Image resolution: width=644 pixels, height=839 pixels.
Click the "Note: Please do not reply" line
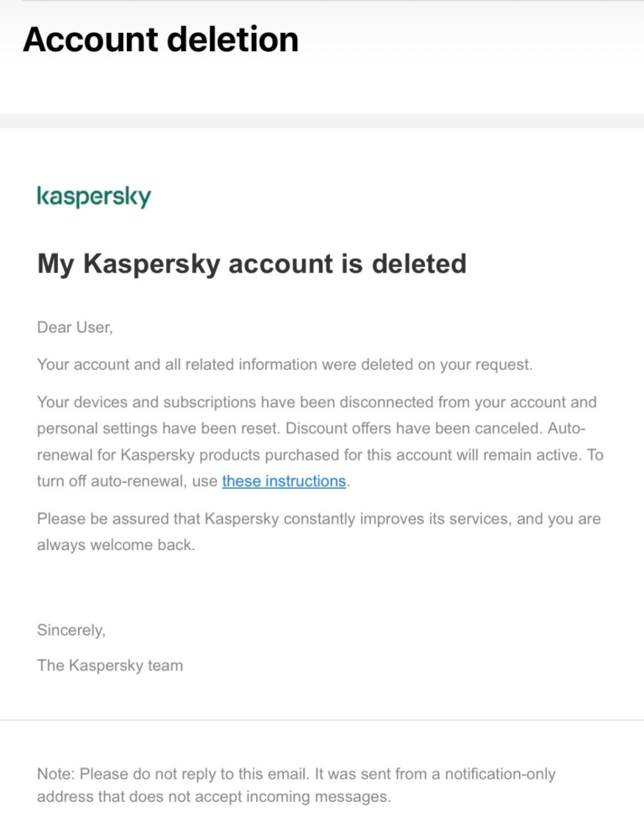tap(296, 773)
